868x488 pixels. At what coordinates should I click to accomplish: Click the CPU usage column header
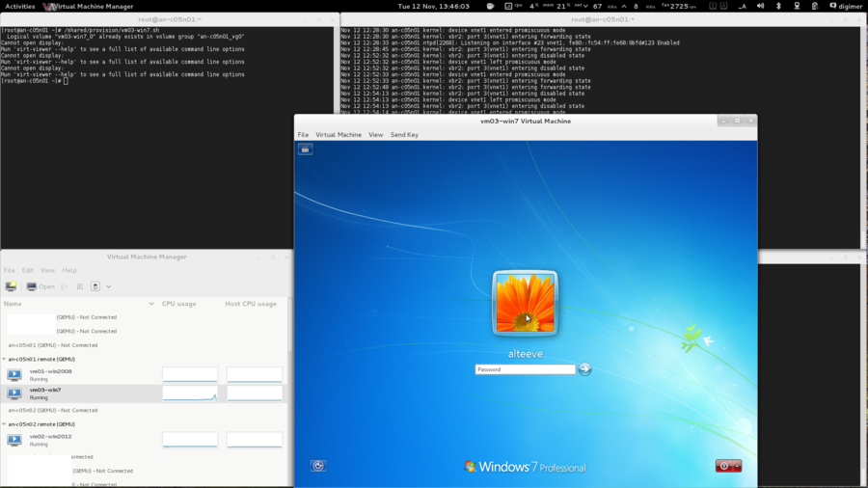coord(178,304)
